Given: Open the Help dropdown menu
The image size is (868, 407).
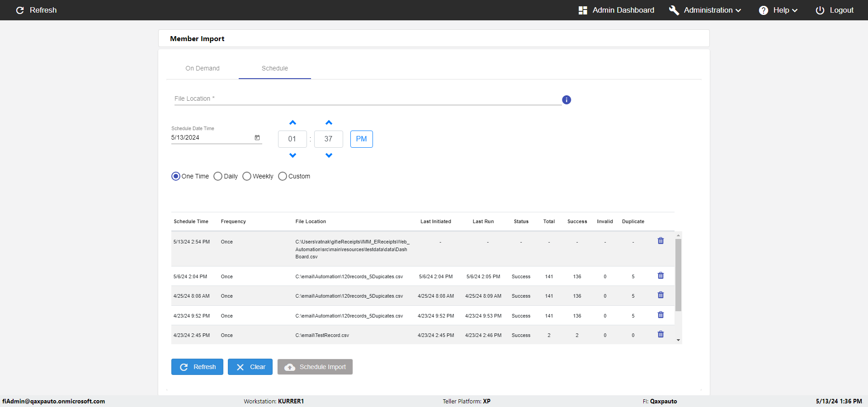Looking at the screenshot, I should click(x=778, y=10).
